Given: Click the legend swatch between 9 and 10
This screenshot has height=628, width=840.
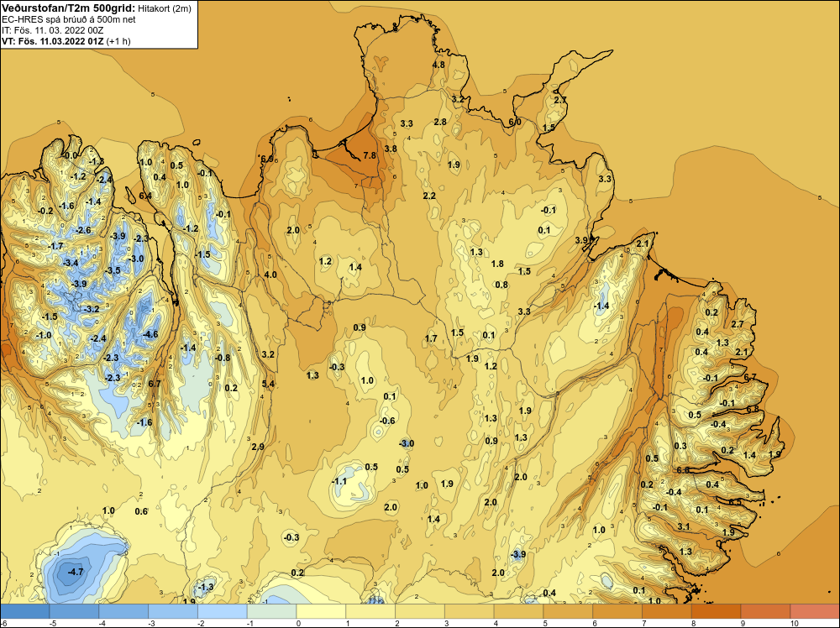Looking at the screenshot, I should pos(765,611).
